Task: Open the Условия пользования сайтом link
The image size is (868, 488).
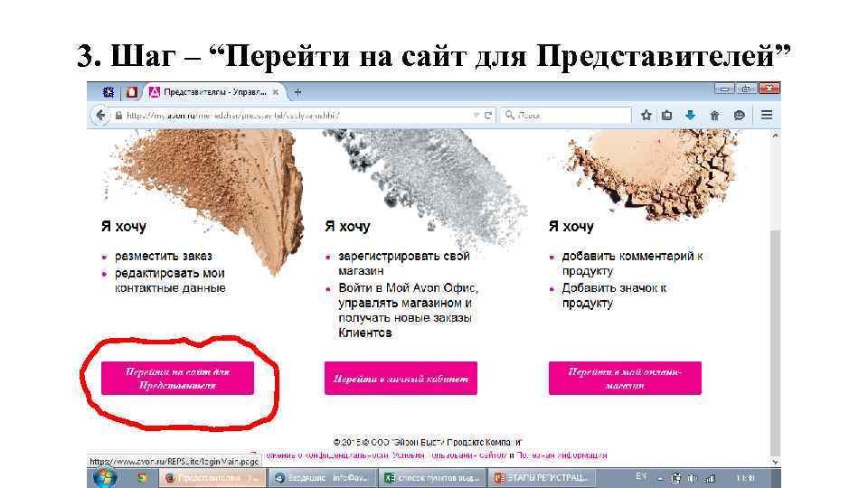Action: tap(449, 455)
